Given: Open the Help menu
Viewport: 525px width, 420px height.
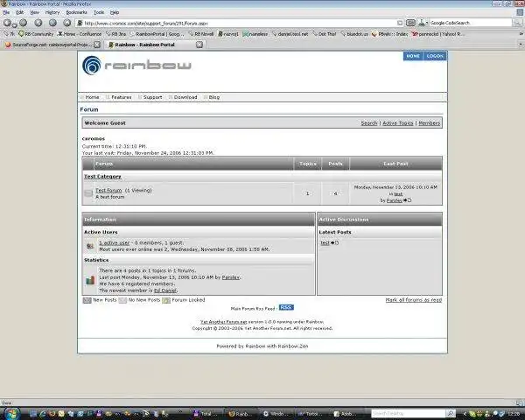Looking at the screenshot, I should click(x=115, y=12).
